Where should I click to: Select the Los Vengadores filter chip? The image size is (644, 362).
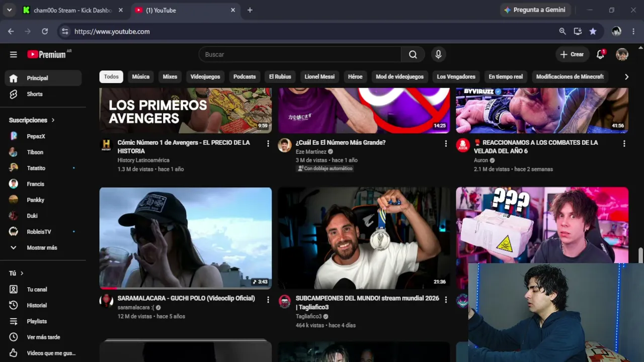pos(456,77)
